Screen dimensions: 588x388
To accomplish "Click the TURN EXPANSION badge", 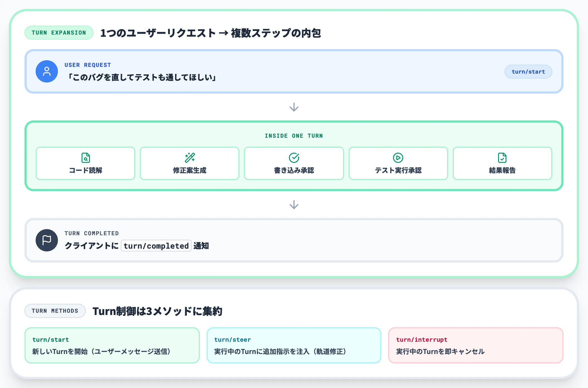I will pyautogui.click(x=59, y=33).
